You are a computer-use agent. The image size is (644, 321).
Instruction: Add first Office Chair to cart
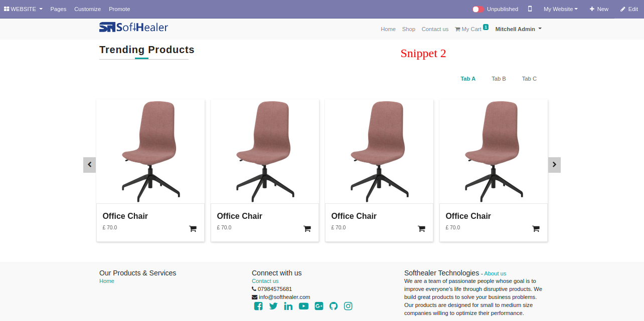coord(193,229)
